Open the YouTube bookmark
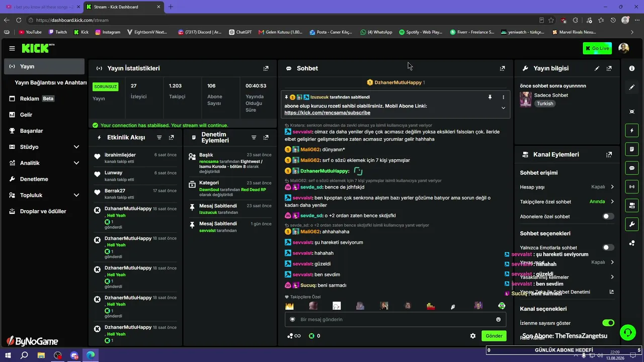The width and height of the screenshot is (644, 362). (30, 32)
